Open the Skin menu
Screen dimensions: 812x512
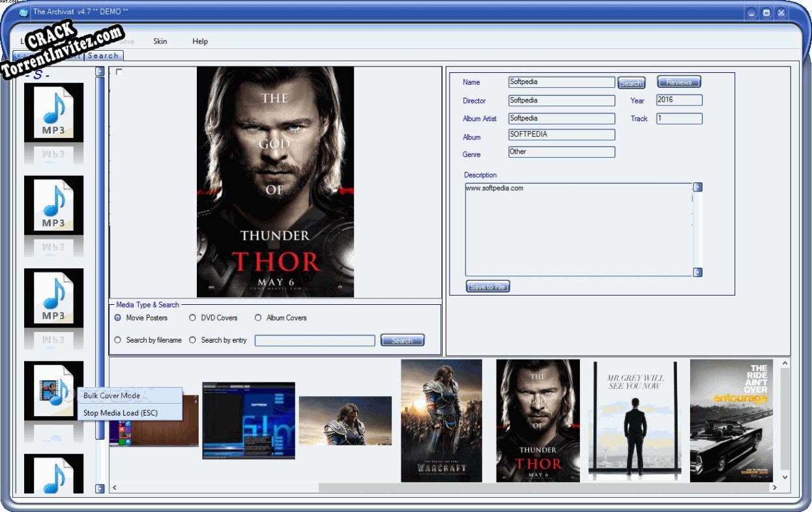[160, 41]
